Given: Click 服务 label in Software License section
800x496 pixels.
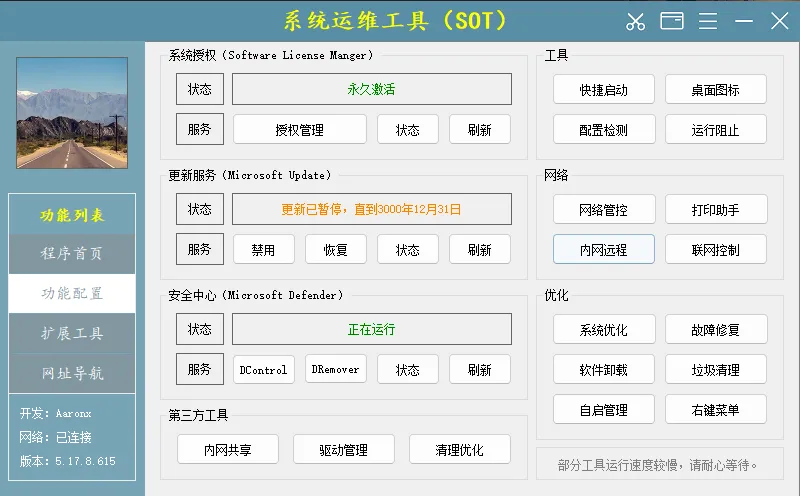Looking at the screenshot, I should (200, 129).
